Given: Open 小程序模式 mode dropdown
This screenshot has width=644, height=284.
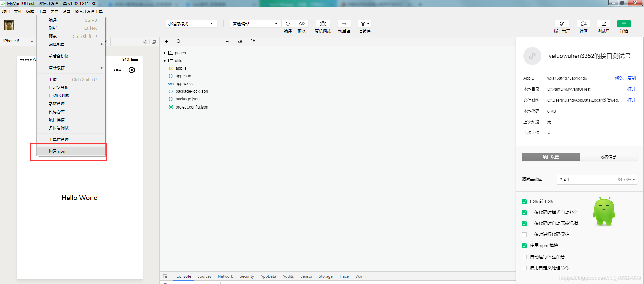Looking at the screenshot, I should [191, 24].
